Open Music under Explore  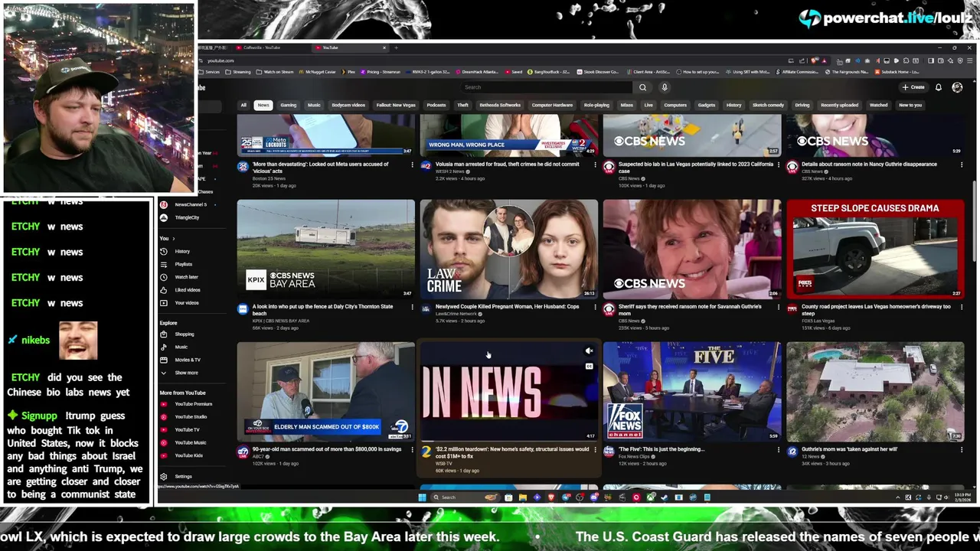[181, 347]
